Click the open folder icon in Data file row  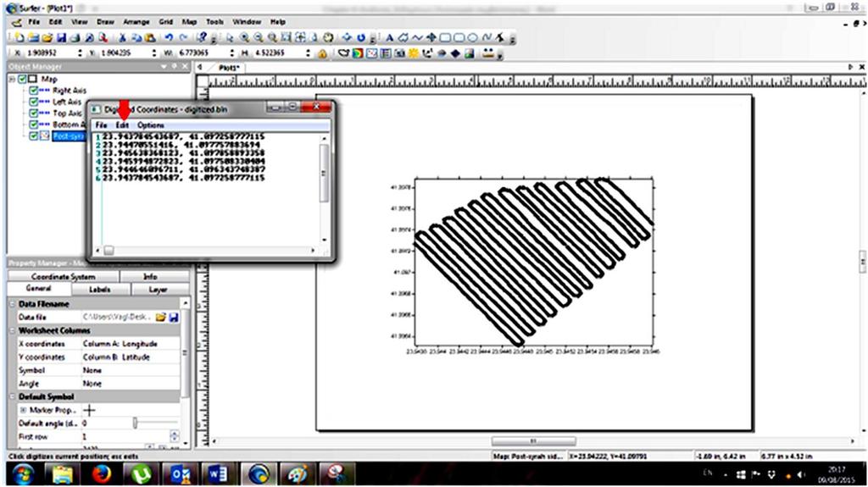tap(160, 317)
